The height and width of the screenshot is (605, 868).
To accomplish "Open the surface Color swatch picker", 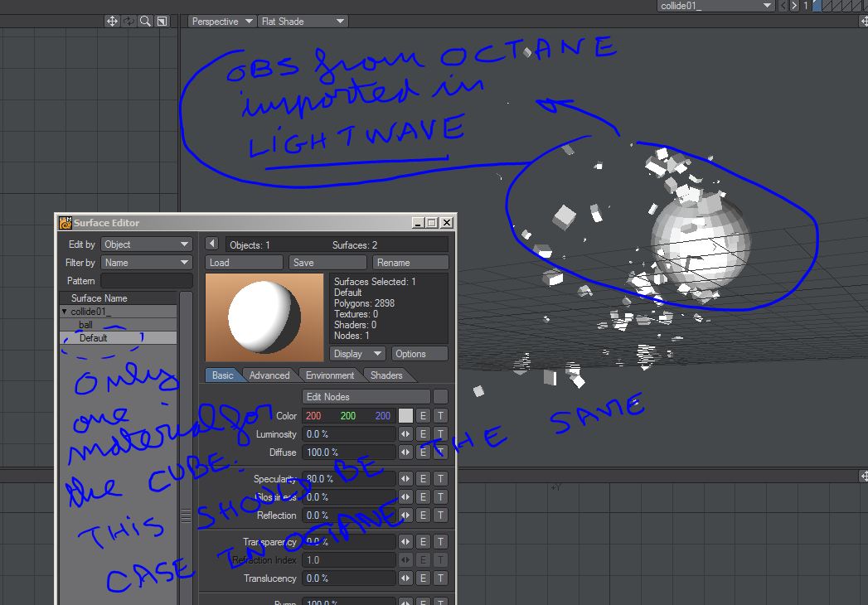I will click(405, 416).
